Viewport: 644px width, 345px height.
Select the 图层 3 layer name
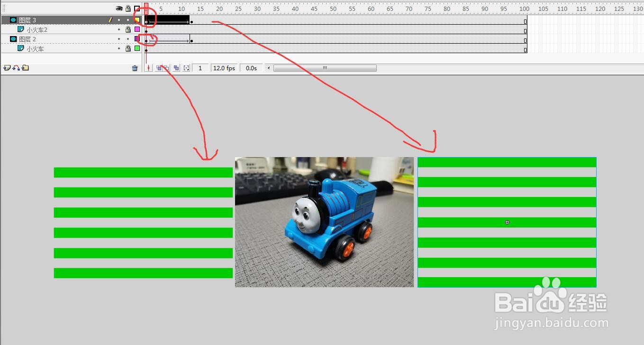tap(27, 20)
